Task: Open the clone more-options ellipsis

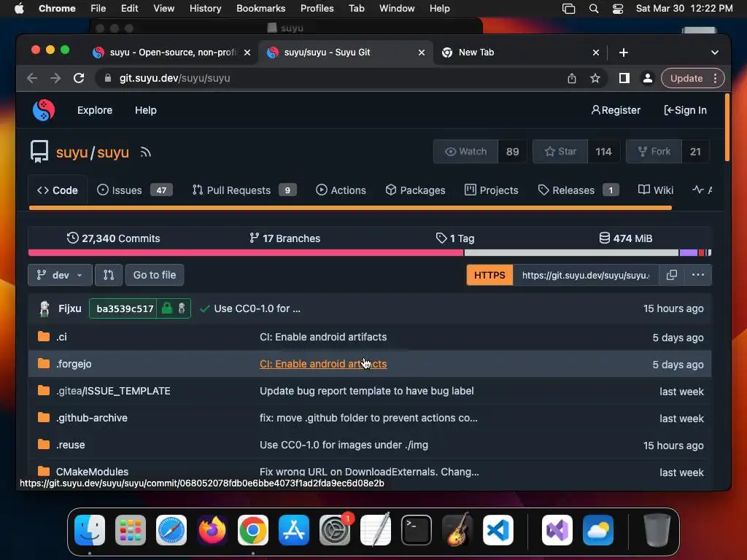Action: pos(698,275)
